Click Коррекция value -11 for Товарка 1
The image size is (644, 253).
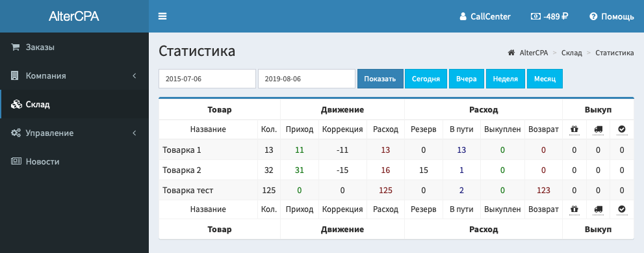(342, 150)
